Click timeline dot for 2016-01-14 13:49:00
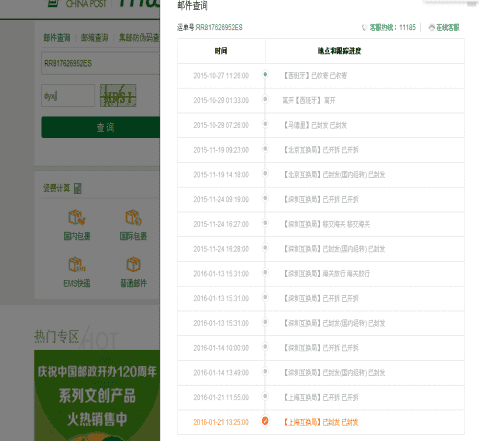Image resolution: width=479 pixels, height=441 pixels. [265, 371]
